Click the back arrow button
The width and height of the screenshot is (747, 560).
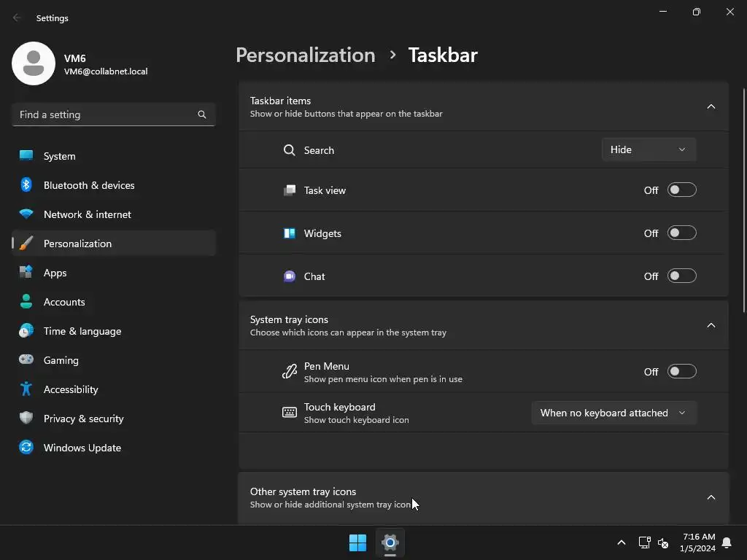point(18,18)
